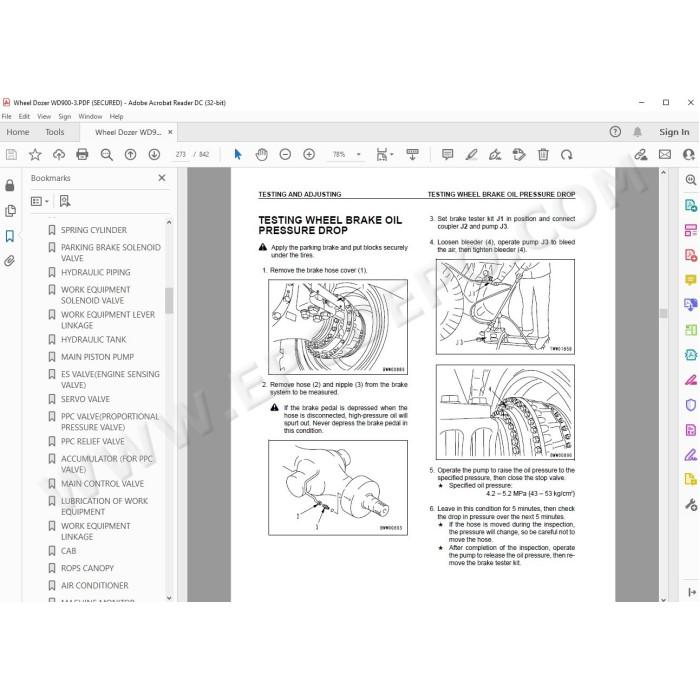Viewport: 700px width, 700px height.
Task: Open the Help menu
Action: coord(117,117)
